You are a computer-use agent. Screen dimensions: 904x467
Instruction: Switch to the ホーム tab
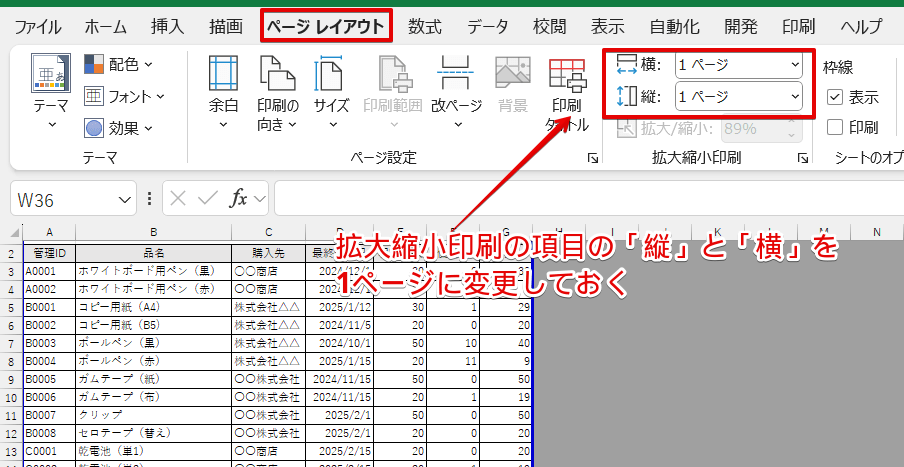[x=106, y=27]
